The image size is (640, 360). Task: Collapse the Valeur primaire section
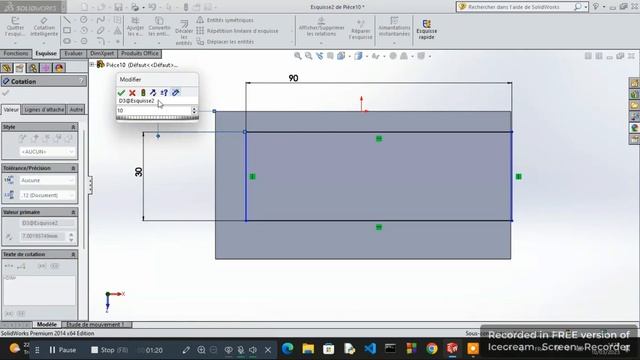(x=73, y=212)
